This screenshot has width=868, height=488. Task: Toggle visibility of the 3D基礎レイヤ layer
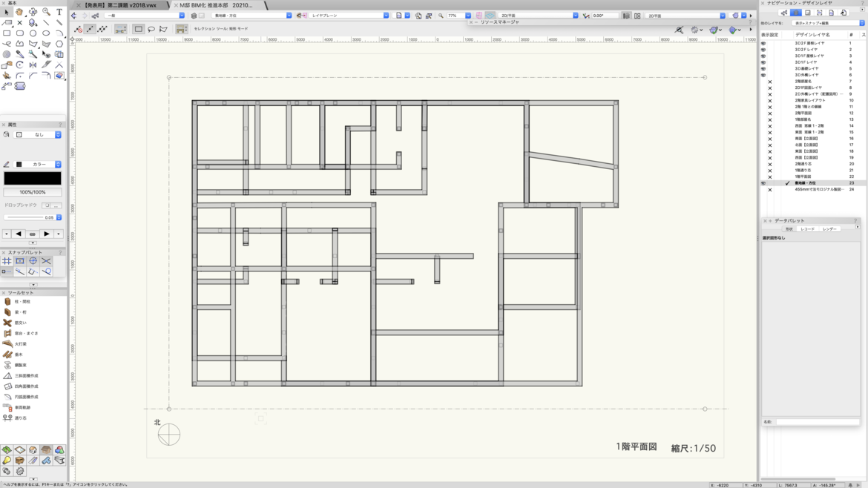coord(763,69)
